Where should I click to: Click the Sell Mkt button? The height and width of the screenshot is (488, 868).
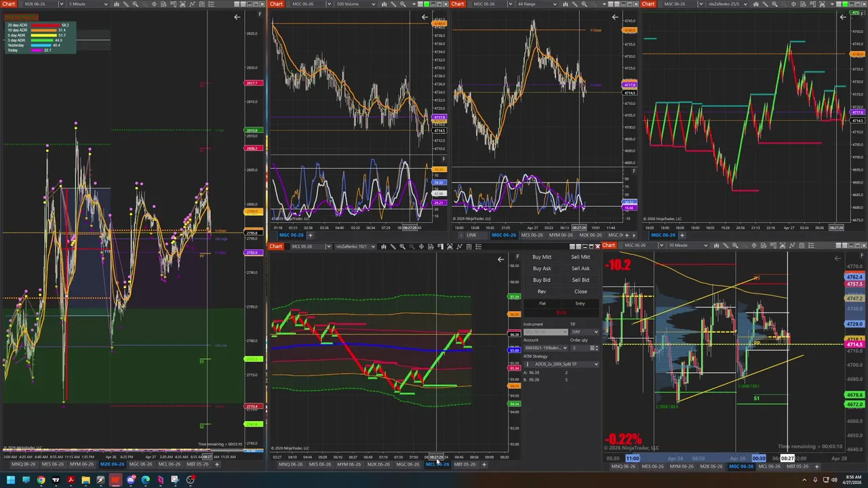pos(580,257)
